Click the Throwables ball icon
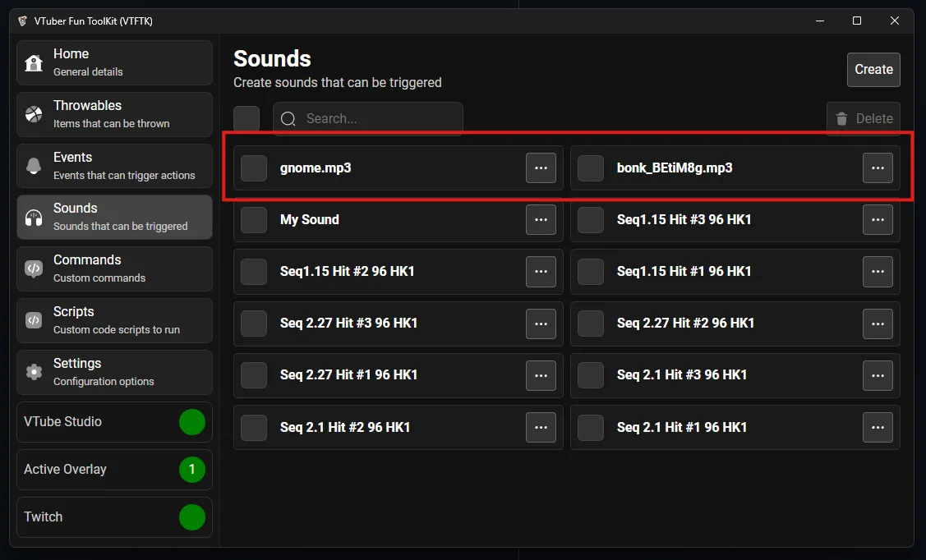Viewport: 926px width, 560px height. click(34, 114)
